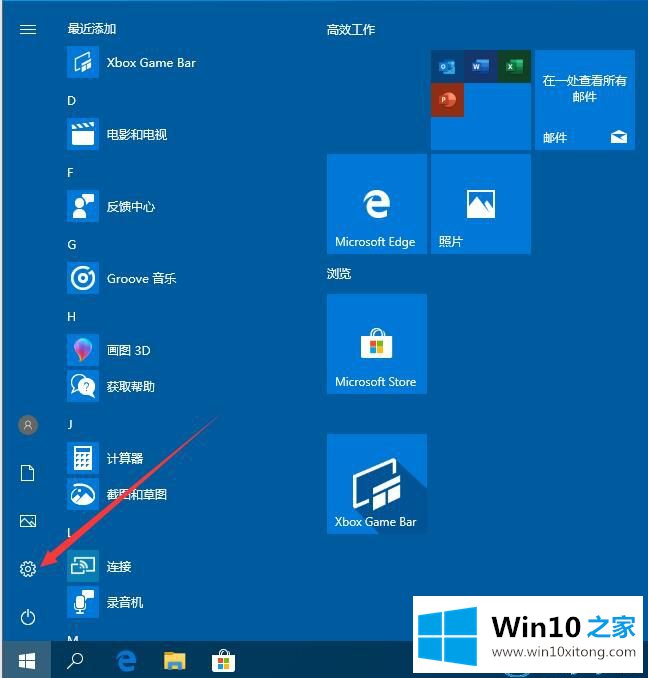
Task: Open the Microsoft Edge tile
Action: click(377, 204)
